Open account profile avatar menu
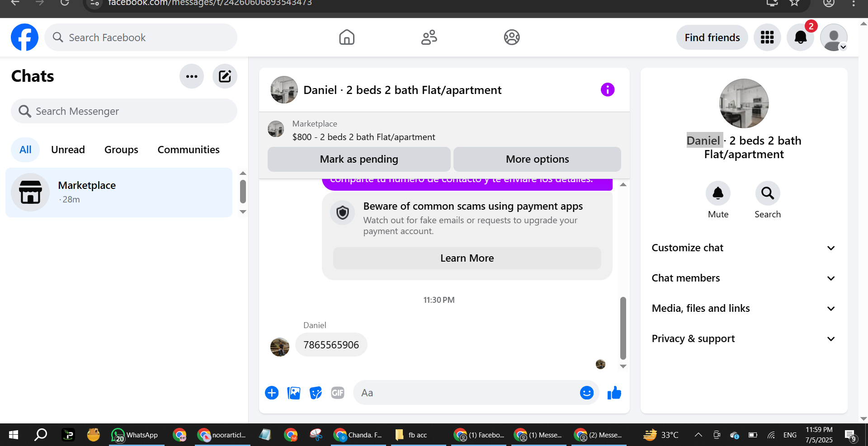Viewport: 868px width, 446px height. coord(834,37)
